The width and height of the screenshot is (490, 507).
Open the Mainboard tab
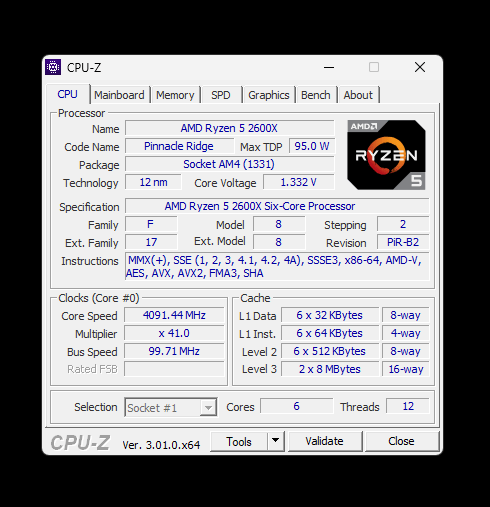[119, 95]
